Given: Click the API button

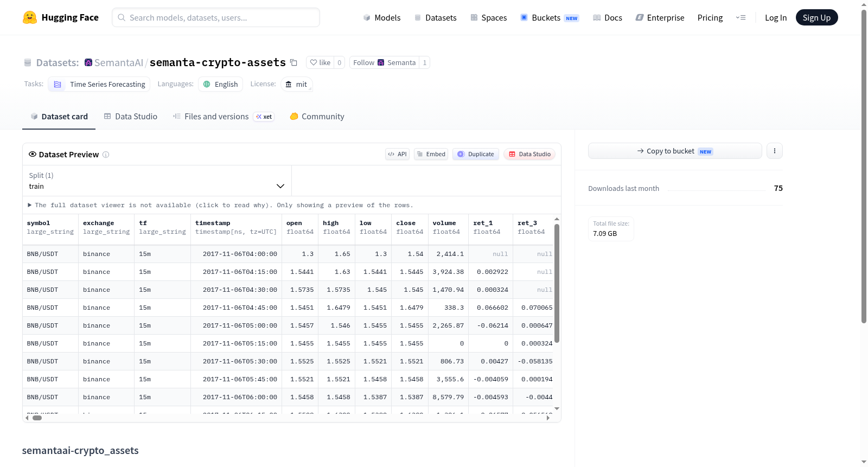Looking at the screenshot, I should coord(397,154).
